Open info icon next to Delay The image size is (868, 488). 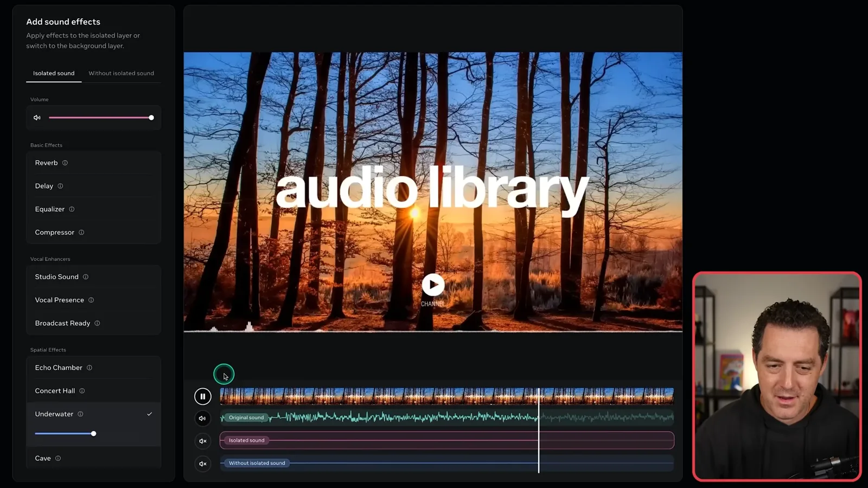coord(60,186)
